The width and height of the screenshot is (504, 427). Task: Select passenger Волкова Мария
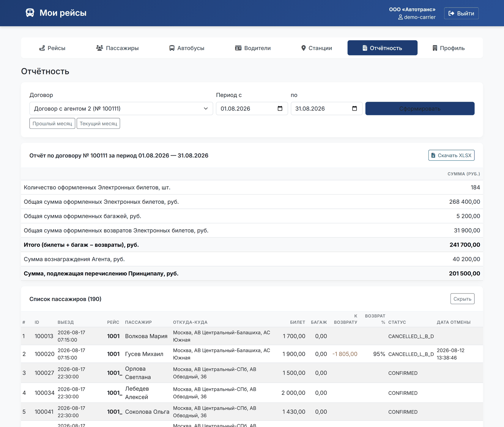coord(146,336)
